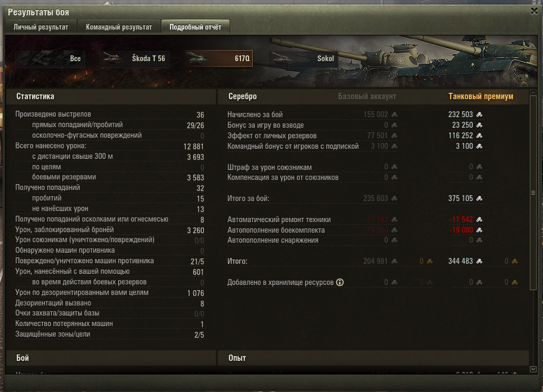The image size is (543, 392).
Task: Click silver icon next to 232 503
Action: click(479, 114)
